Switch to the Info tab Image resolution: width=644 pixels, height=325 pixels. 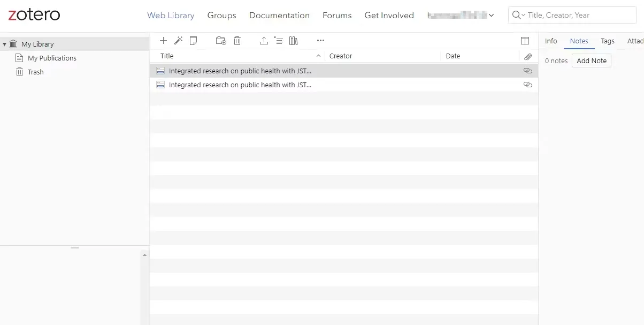coord(551,41)
